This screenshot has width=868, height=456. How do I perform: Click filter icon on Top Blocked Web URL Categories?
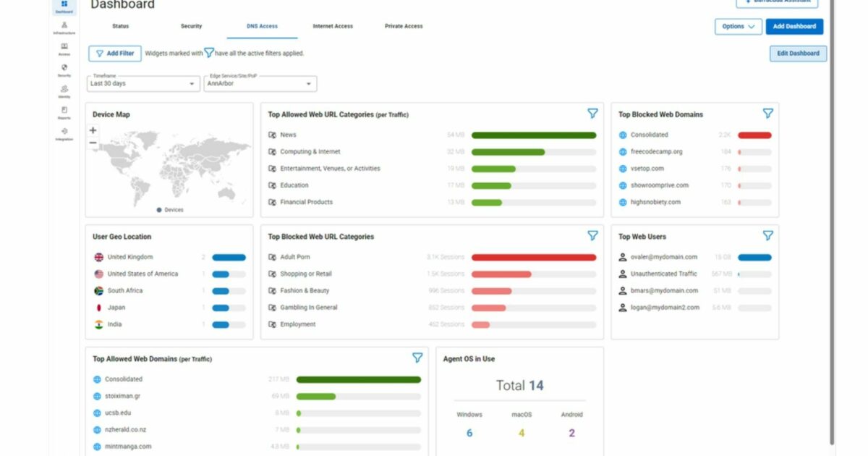592,236
